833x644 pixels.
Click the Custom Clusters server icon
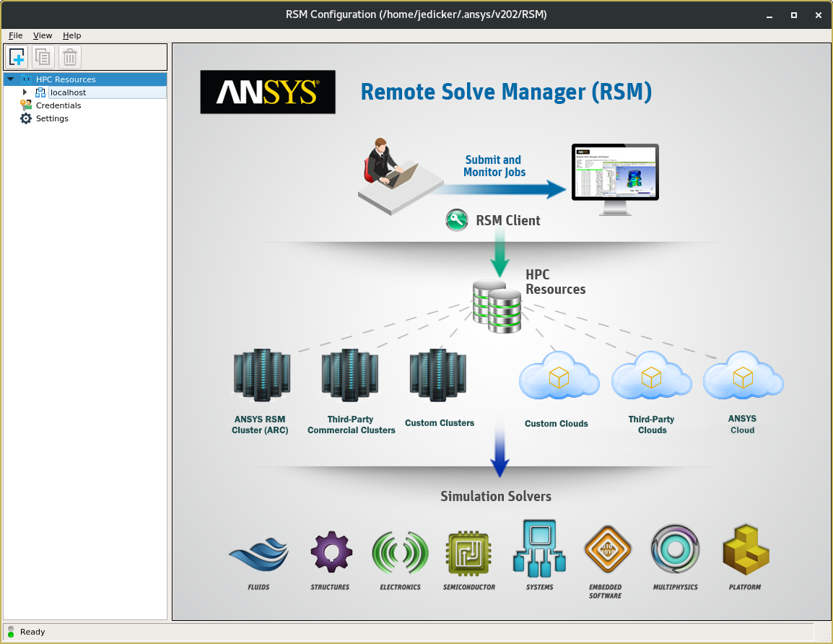[437, 375]
